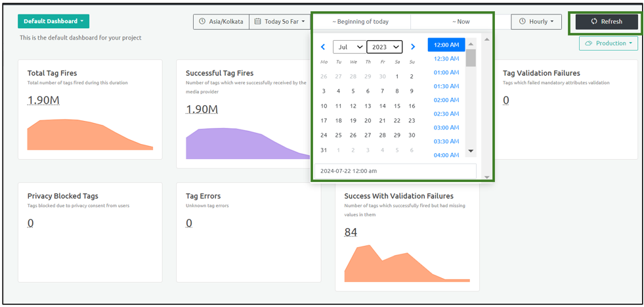Open the Asia/Kolkata timezone selector
The width and height of the screenshot is (644, 307).
pyautogui.click(x=221, y=22)
